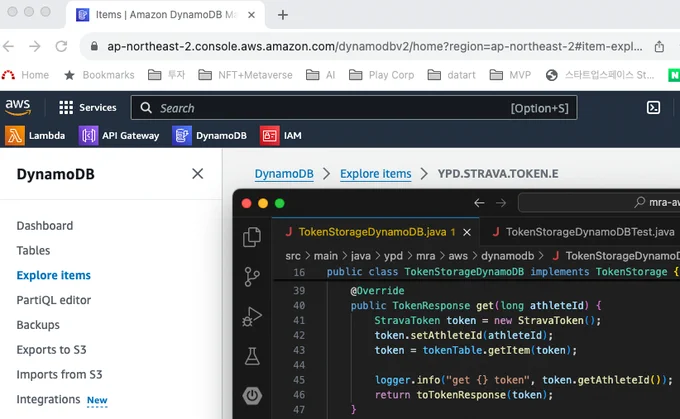The width and height of the screenshot is (680, 419).
Task: Open the AWS logo home link
Action: (x=18, y=107)
